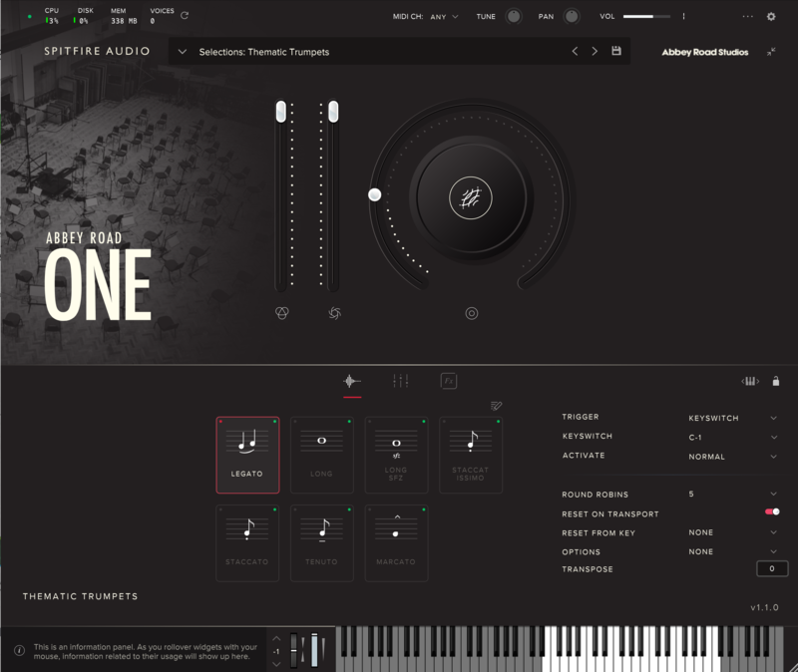Open the settings gear icon

771,16
